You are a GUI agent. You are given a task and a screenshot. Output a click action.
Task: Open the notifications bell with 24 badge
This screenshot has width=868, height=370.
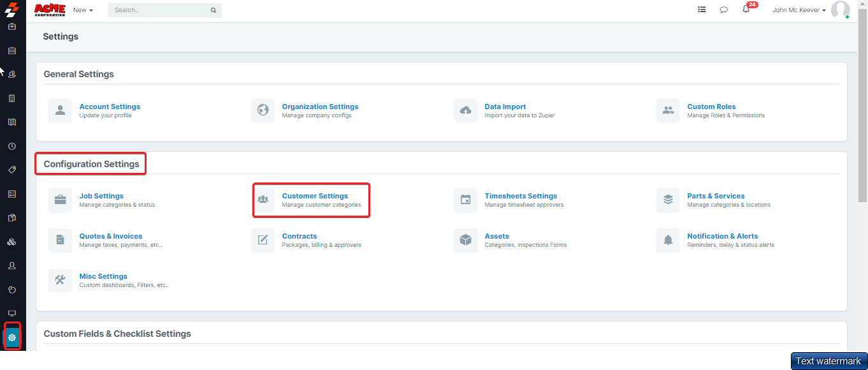746,10
